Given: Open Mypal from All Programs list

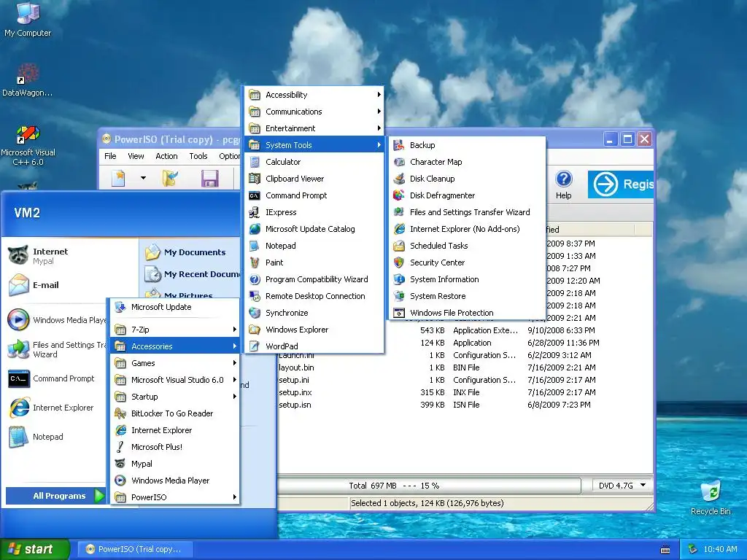Looking at the screenshot, I should [174, 464].
